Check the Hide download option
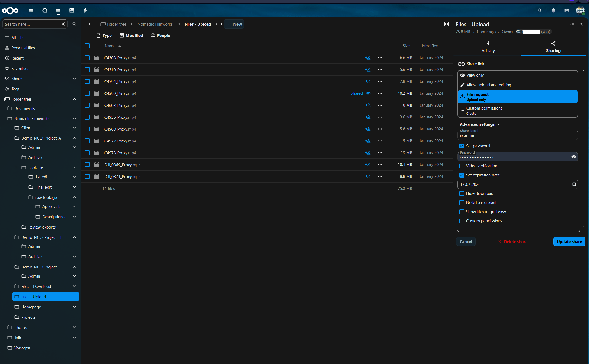The width and height of the screenshot is (589, 364). pyautogui.click(x=462, y=193)
